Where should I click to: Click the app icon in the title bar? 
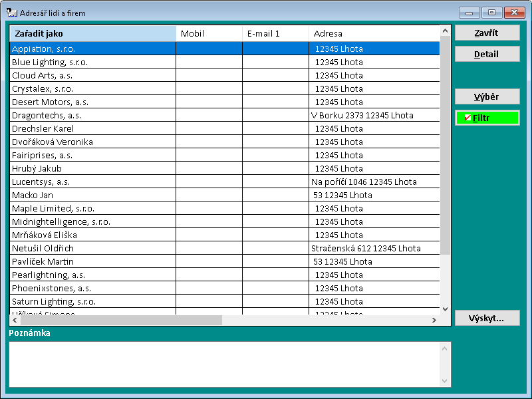(x=11, y=13)
